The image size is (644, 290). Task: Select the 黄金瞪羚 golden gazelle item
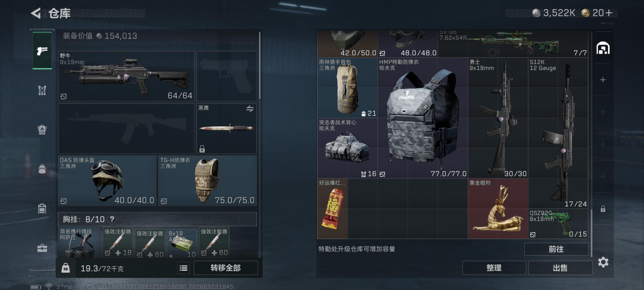[498, 209]
